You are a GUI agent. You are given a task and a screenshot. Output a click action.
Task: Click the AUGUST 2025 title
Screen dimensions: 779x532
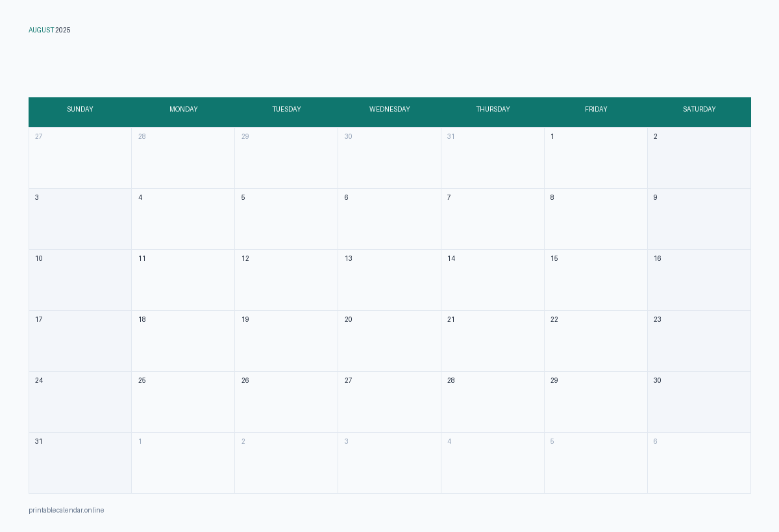coord(49,30)
